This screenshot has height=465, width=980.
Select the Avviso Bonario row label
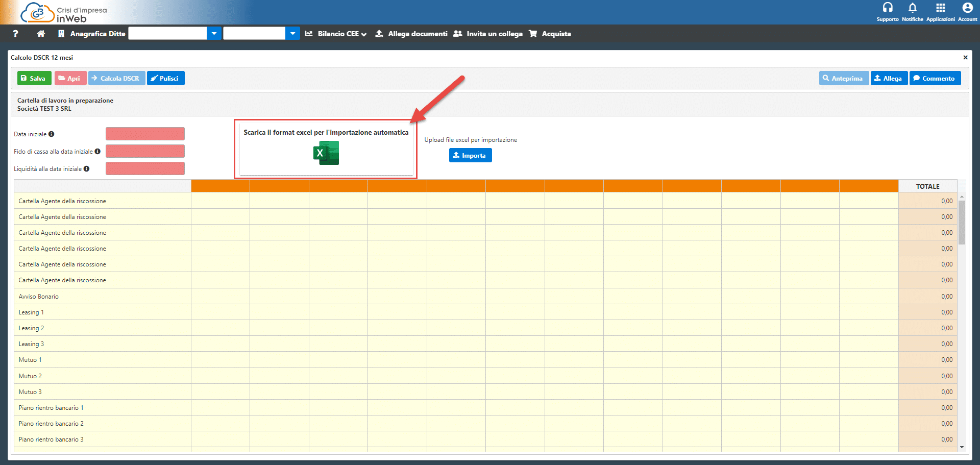tap(39, 297)
